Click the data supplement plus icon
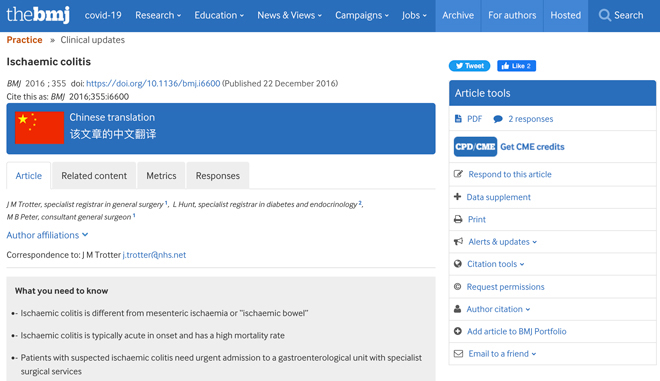660x381 pixels. (x=458, y=197)
